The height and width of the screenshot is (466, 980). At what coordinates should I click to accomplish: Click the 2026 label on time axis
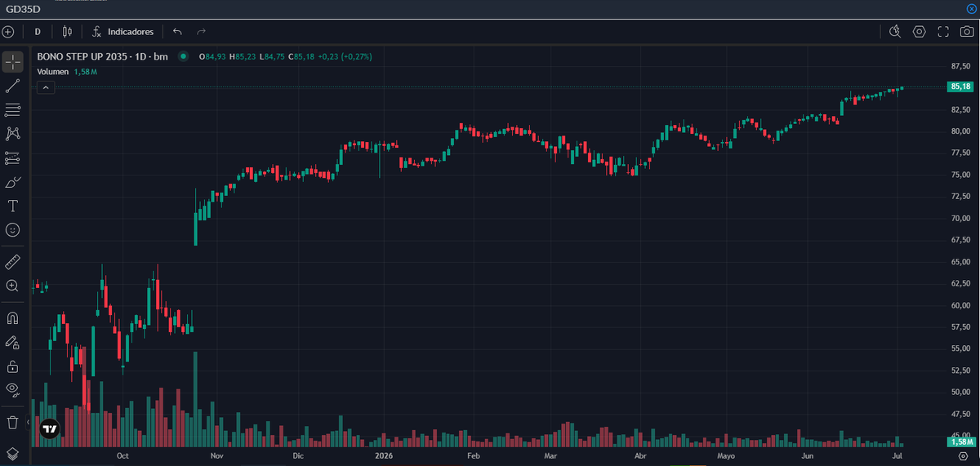pos(384,457)
